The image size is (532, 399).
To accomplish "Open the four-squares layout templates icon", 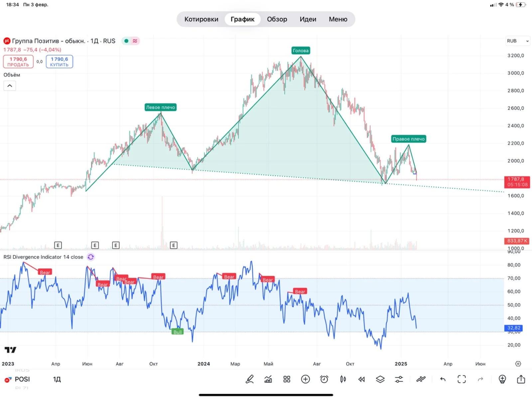I will pyautogui.click(x=287, y=379).
